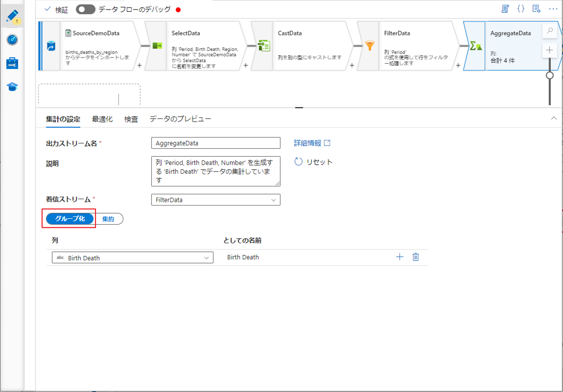Open the Learning hub graduation cap icon
The image size is (563, 392).
point(12,87)
